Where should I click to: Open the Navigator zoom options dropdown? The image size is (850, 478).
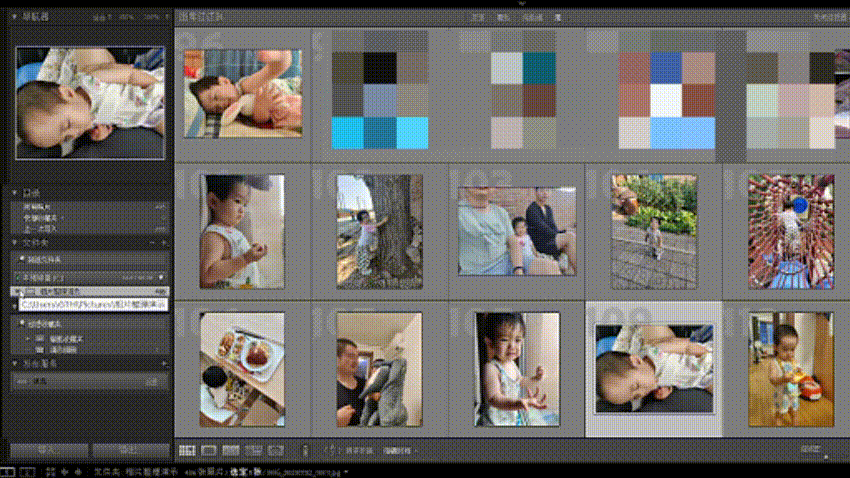click(x=166, y=17)
